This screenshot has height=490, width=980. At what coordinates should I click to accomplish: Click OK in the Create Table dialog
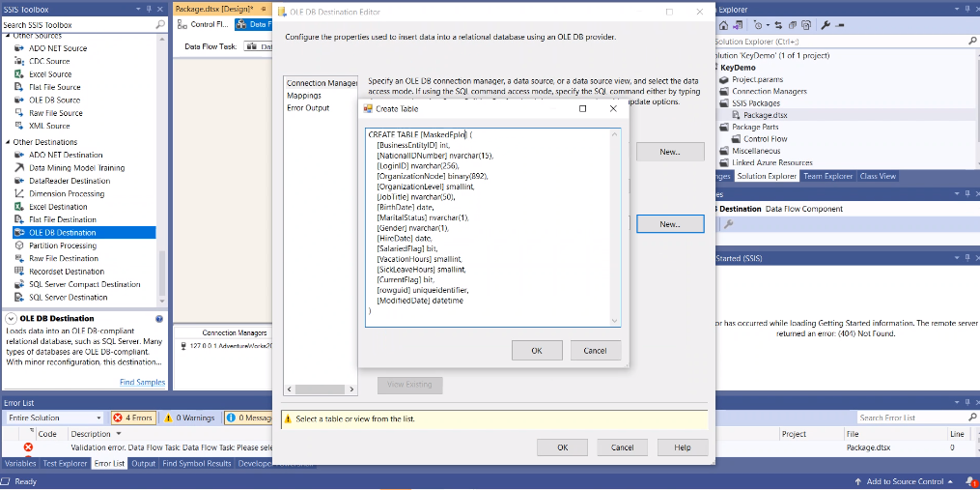(x=536, y=351)
